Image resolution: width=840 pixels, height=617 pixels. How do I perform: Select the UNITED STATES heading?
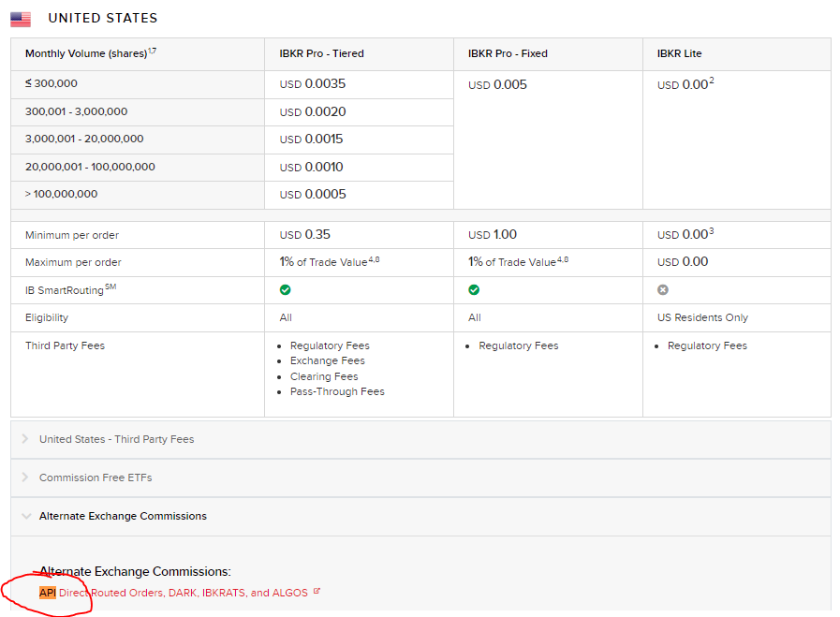pos(103,18)
